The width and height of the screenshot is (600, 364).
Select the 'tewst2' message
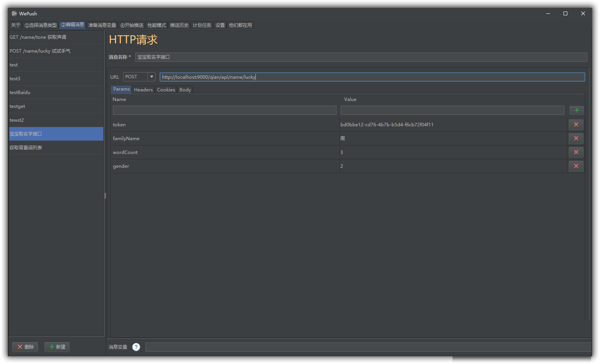56,120
